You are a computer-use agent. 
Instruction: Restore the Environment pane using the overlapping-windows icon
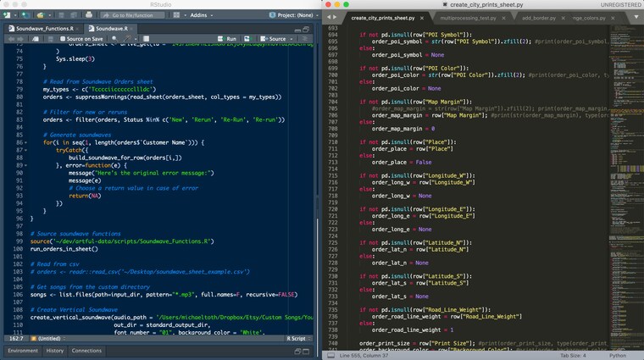(x=297, y=352)
